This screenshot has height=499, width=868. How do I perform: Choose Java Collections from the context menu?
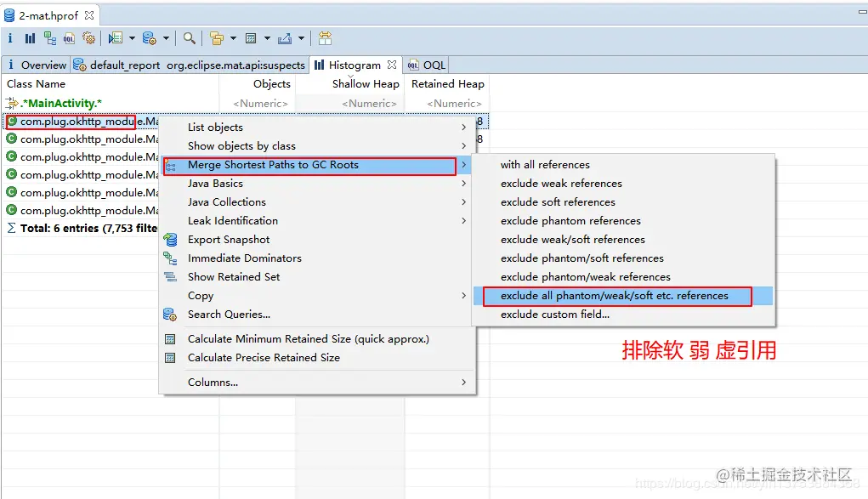pyautogui.click(x=316, y=202)
